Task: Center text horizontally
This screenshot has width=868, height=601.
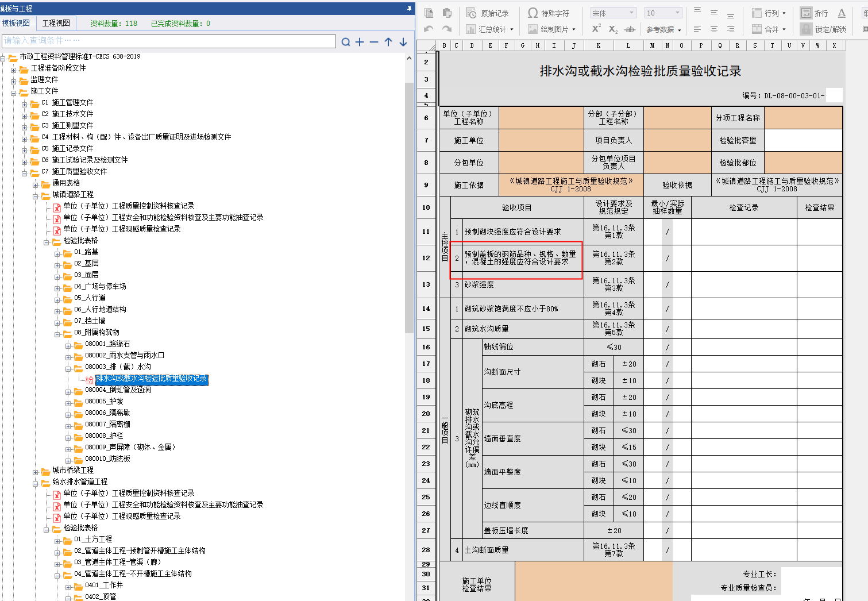Action: (x=714, y=29)
